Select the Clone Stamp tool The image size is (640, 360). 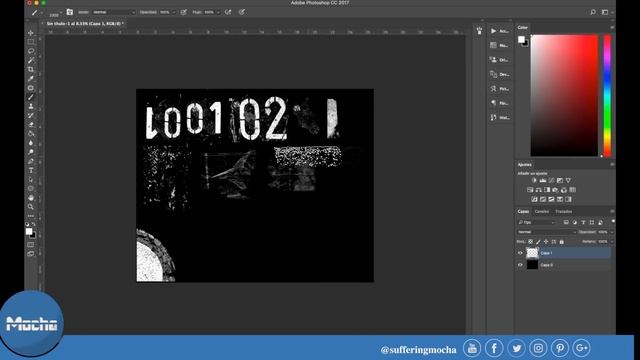[x=31, y=106]
